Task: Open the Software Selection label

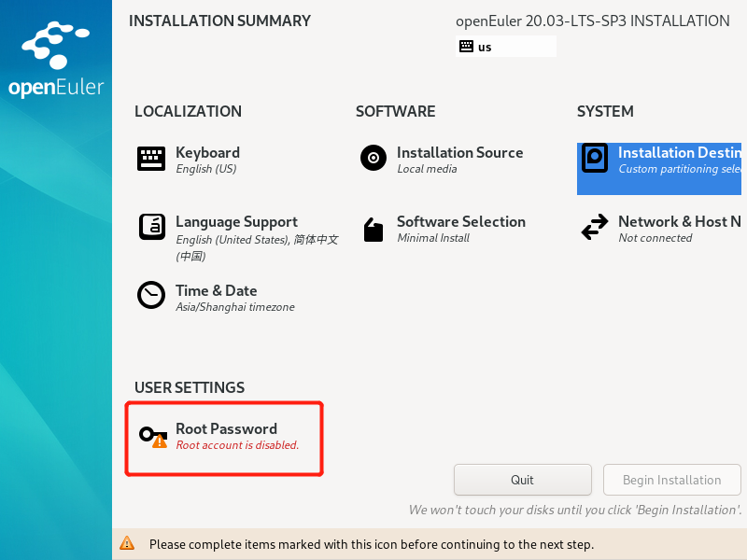Action: click(x=461, y=221)
